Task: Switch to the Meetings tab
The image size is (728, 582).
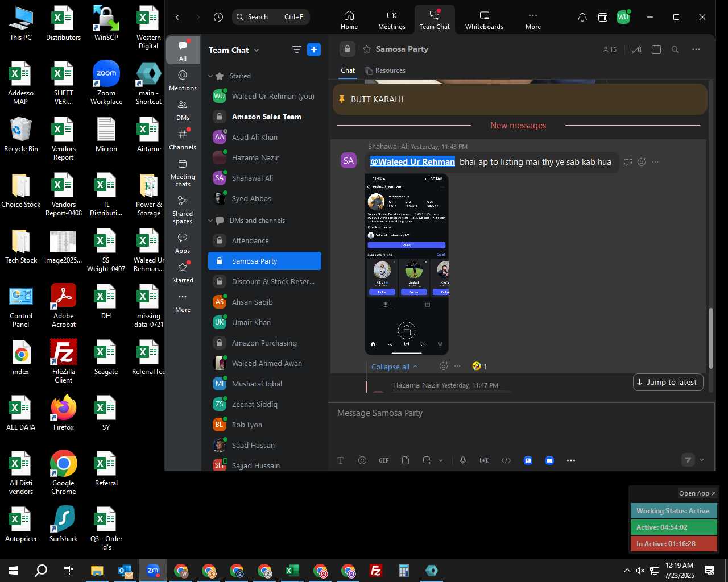Action: coord(392,20)
